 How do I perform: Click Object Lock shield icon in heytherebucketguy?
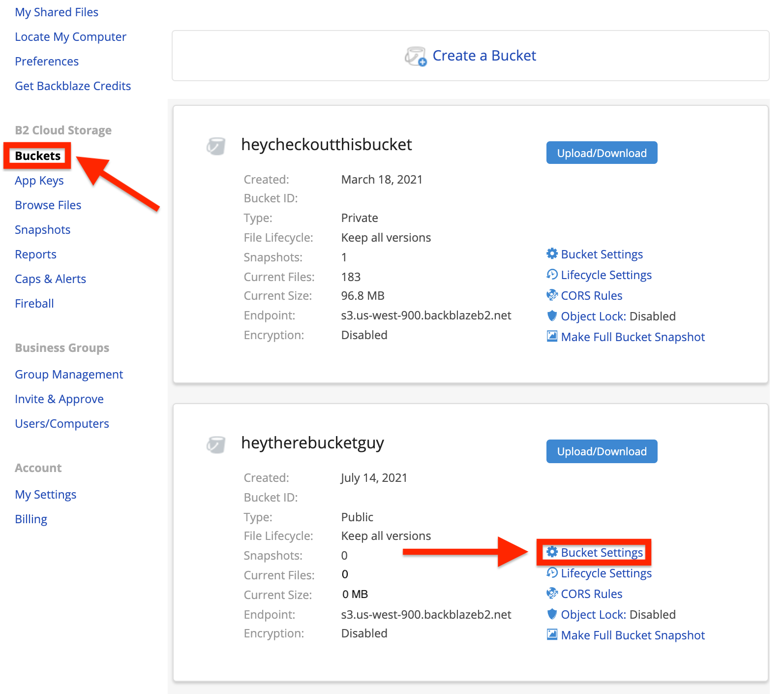click(552, 614)
